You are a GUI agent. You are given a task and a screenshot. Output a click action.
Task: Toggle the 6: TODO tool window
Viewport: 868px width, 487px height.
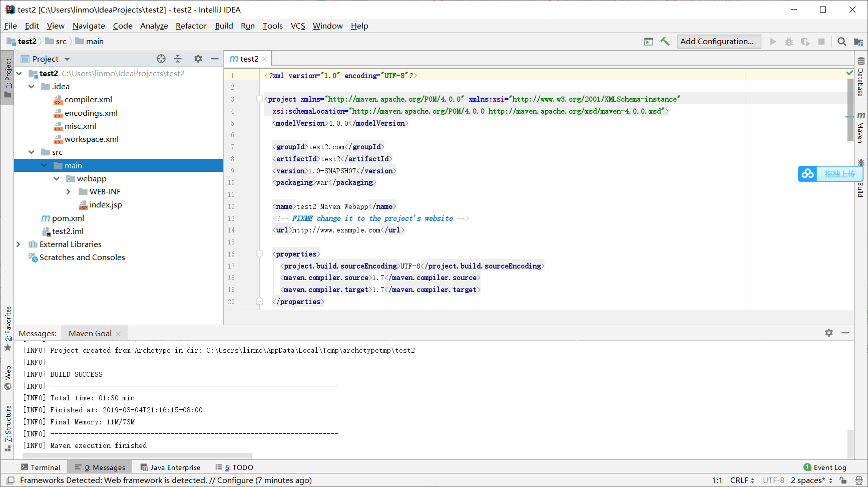(234, 467)
